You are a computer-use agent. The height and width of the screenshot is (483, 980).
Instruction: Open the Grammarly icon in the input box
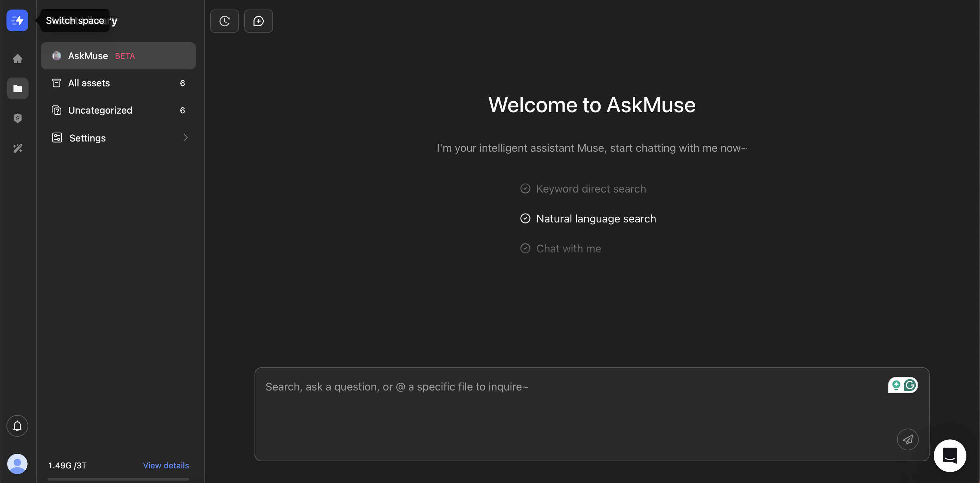pos(910,385)
